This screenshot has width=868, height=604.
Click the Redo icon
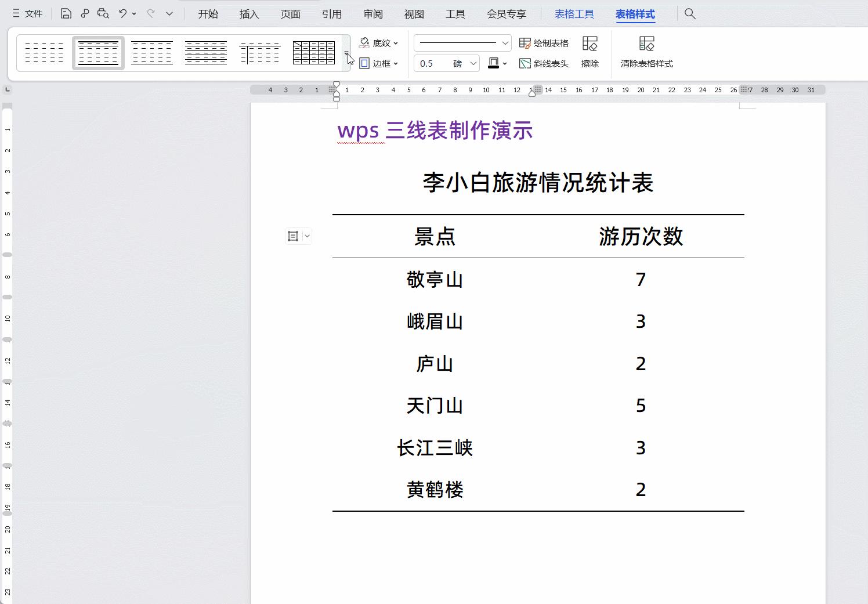pos(150,13)
